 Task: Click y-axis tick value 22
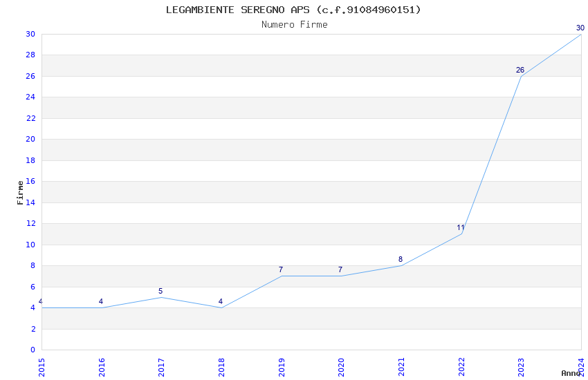coord(30,118)
